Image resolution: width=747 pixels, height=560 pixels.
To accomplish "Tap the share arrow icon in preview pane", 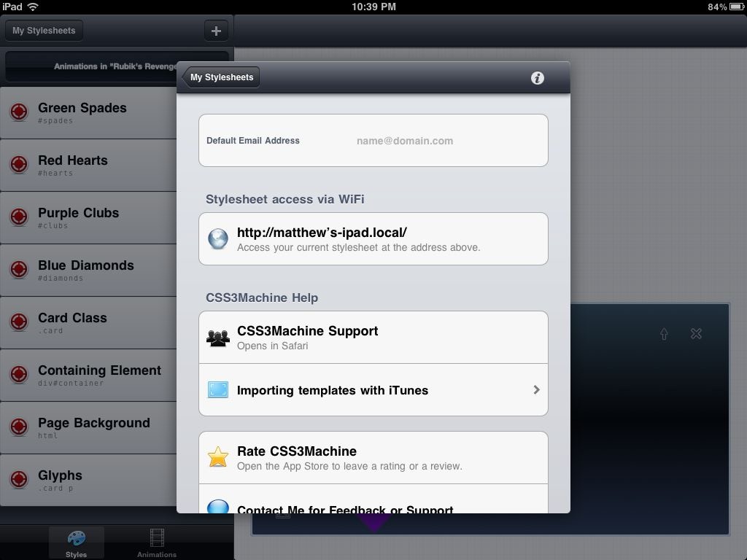I will [664, 334].
